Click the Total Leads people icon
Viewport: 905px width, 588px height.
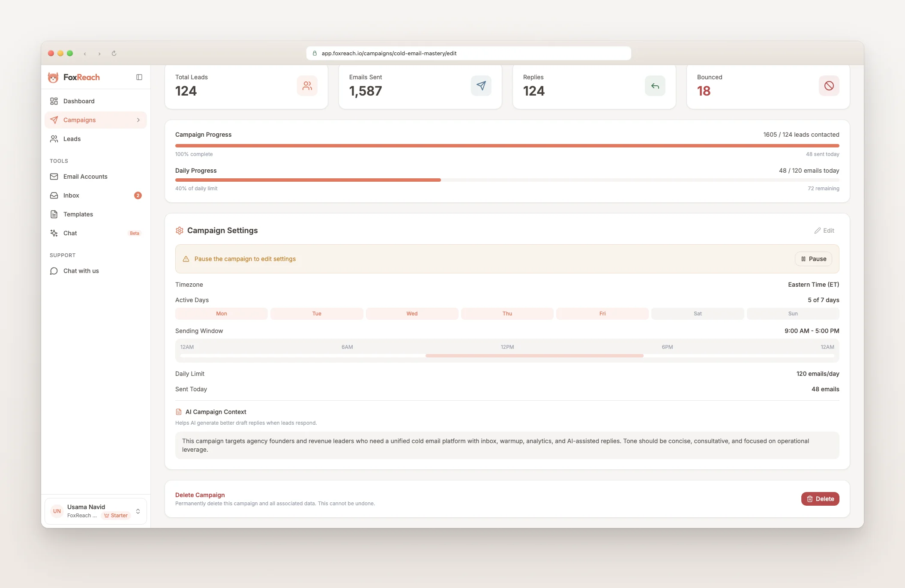pos(307,86)
